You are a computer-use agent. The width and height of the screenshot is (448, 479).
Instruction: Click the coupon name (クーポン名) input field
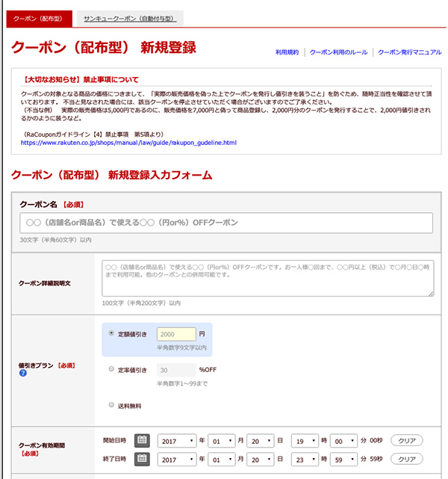coord(225,223)
